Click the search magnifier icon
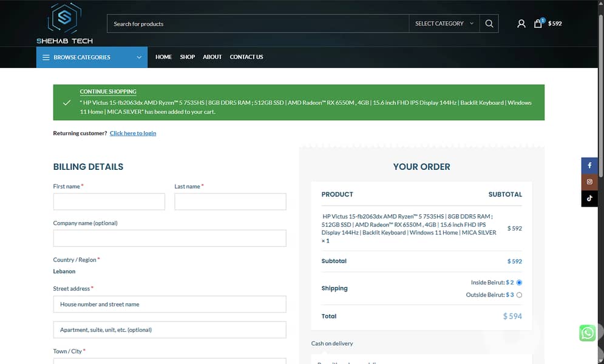This screenshot has height=364, width=604. pyautogui.click(x=489, y=24)
